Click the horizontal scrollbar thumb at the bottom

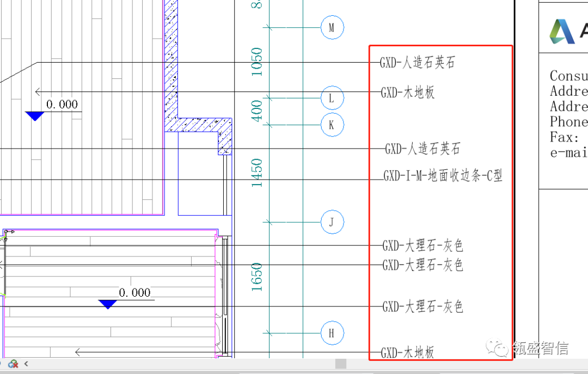pyautogui.click(x=340, y=364)
